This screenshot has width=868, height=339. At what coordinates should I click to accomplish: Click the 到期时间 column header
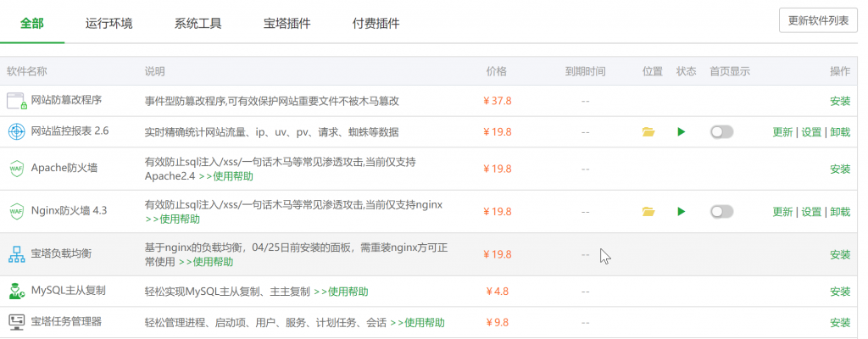pyautogui.click(x=585, y=71)
